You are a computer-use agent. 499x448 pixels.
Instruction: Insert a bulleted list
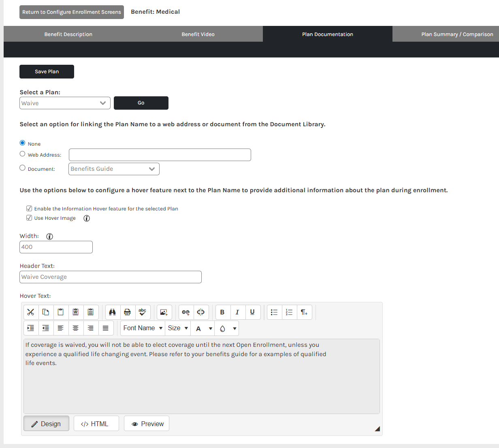(274, 312)
